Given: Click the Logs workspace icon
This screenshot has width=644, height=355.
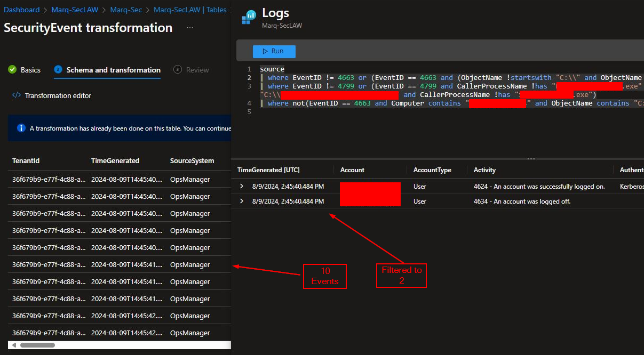Looking at the screenshot, I should (x=249, y=17).
